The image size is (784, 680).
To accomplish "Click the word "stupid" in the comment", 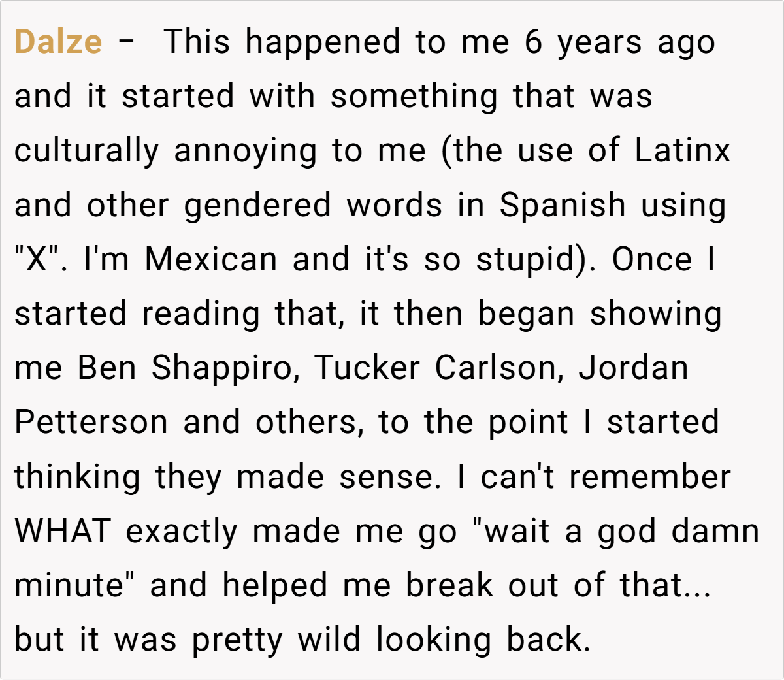I will 529,259.
